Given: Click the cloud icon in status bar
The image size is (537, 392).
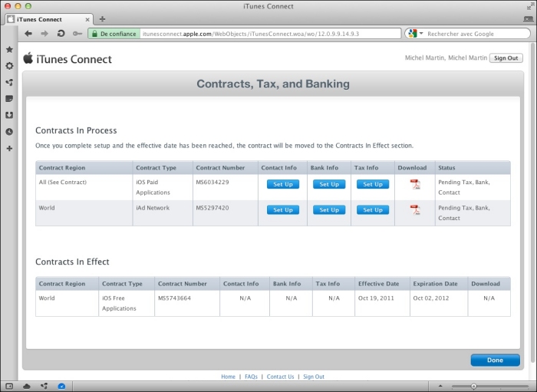Looking at the screenshot, I should coord(27,386).
